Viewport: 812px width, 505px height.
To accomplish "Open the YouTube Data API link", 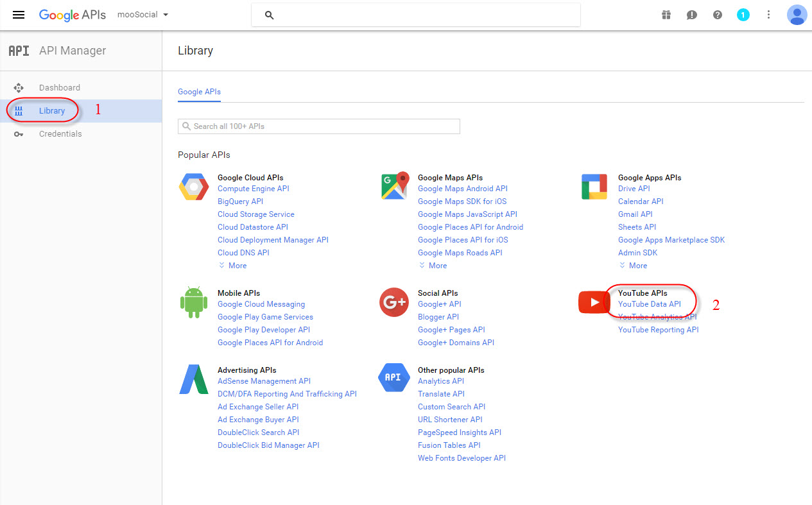I will pyautogui.click(x=649, y=304).
